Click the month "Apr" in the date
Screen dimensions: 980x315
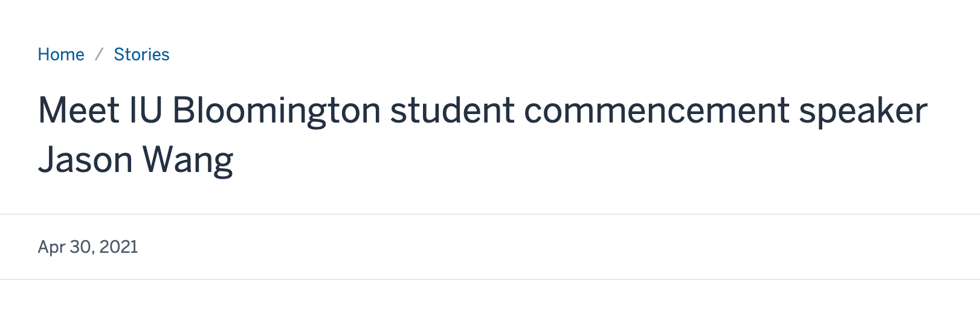51,247
